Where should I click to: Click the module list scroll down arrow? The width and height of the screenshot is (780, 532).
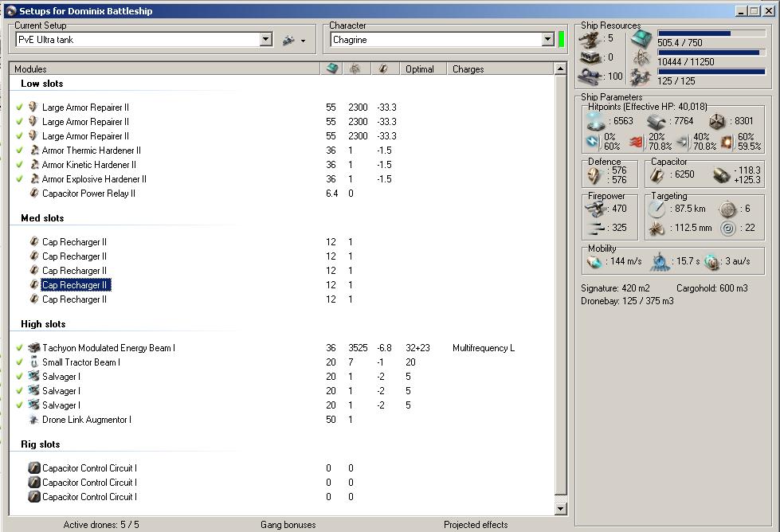560,508
